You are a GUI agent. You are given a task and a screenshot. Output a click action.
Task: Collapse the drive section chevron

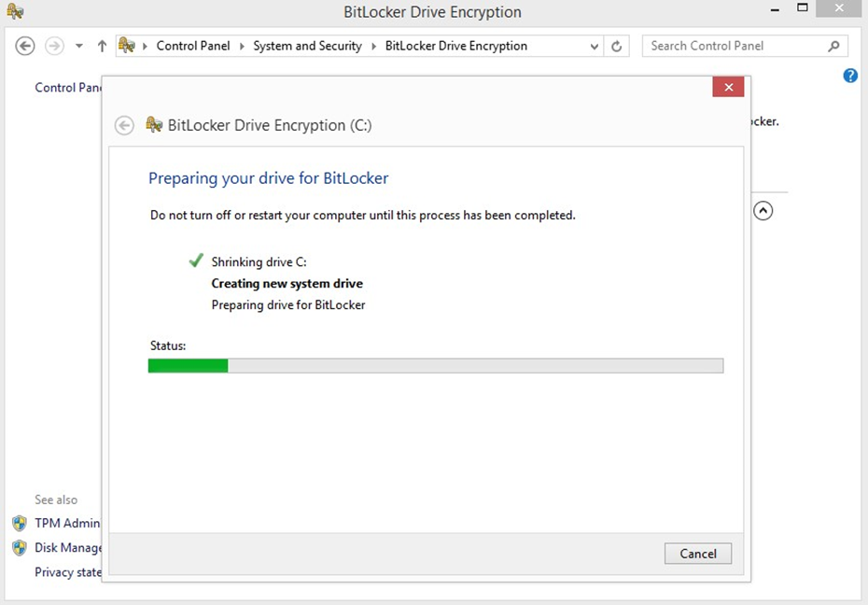(x=763, y=211)
